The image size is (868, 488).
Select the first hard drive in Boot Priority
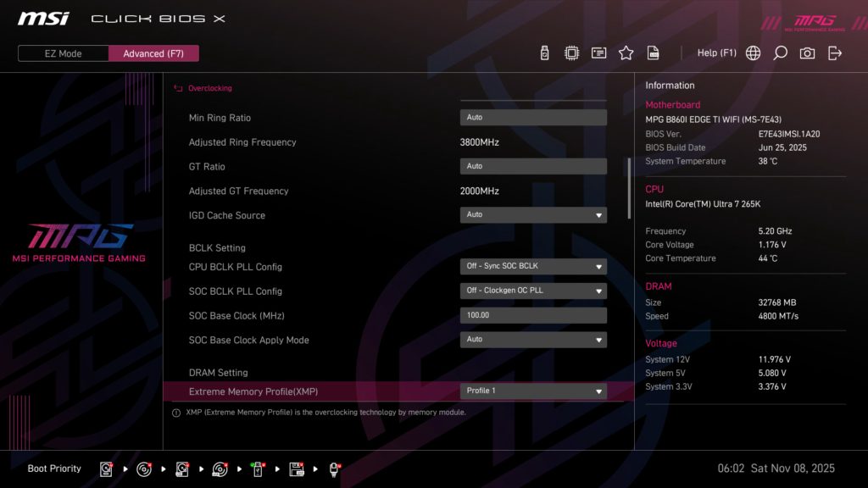coord(106,469)
